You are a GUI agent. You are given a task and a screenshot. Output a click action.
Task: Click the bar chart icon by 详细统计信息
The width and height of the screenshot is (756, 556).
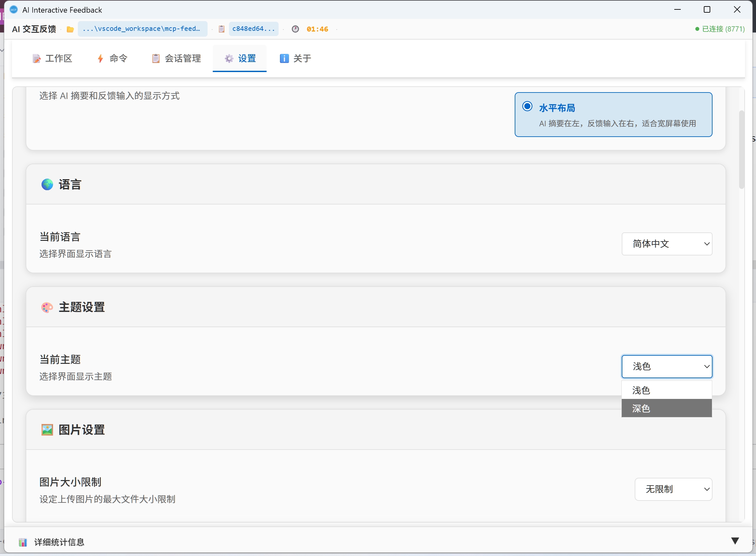23,542
